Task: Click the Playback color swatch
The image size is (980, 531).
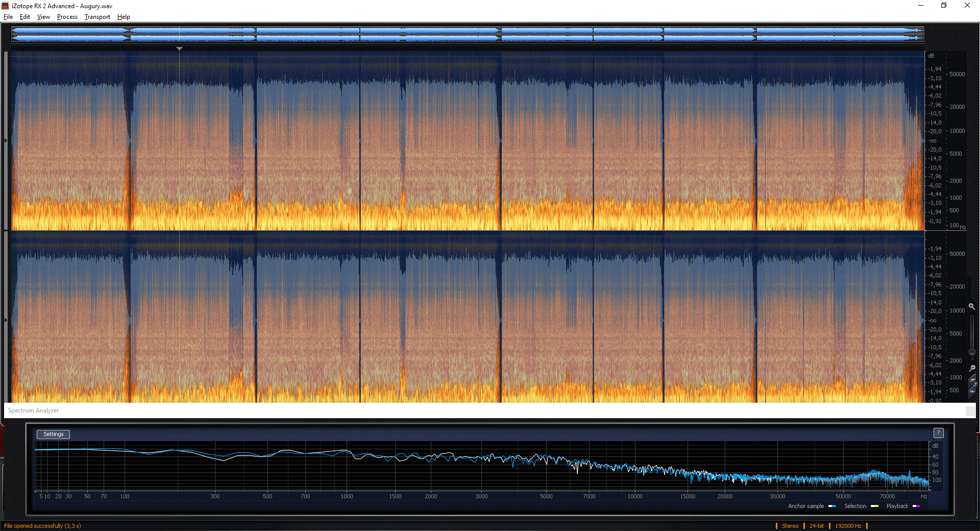Action: (x=916, y=506)
